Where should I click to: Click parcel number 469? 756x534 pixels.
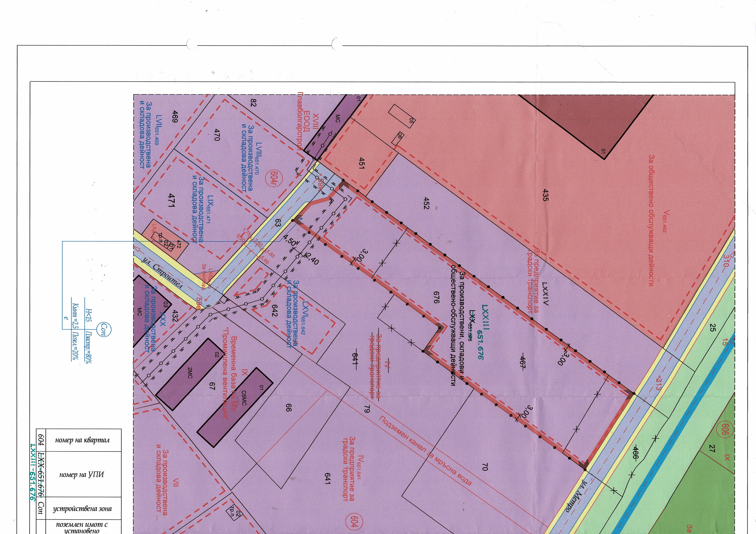click(175, 117)
